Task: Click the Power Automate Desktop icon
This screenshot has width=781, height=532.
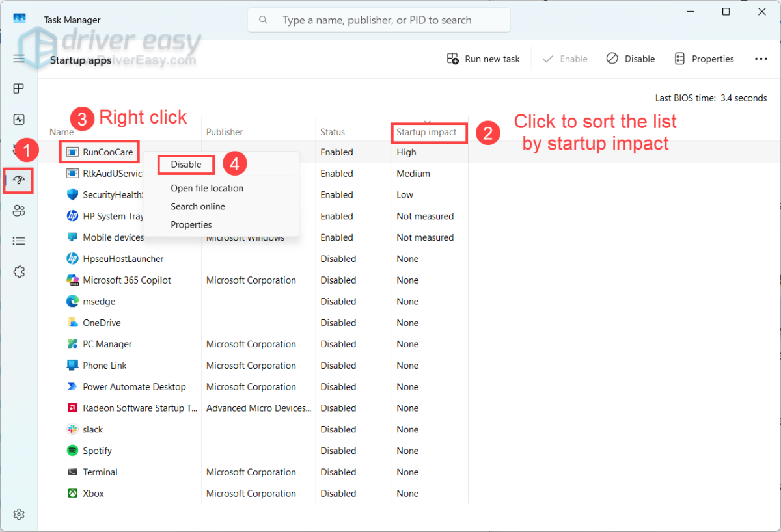Action: 72,387
